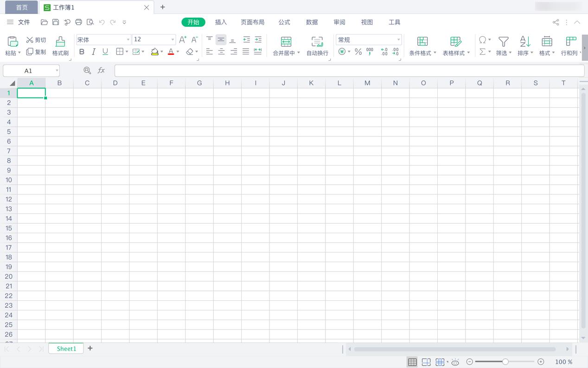588x368 pixels.
Task: Click the thousands separator icon
Action: (370, 52)
